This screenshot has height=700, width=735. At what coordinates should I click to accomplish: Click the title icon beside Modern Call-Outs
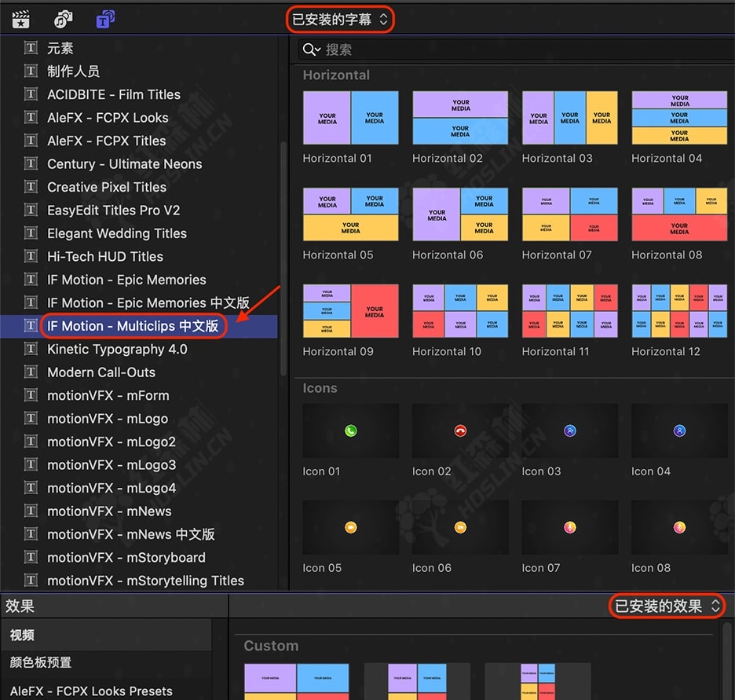click(x=31, y=372)
